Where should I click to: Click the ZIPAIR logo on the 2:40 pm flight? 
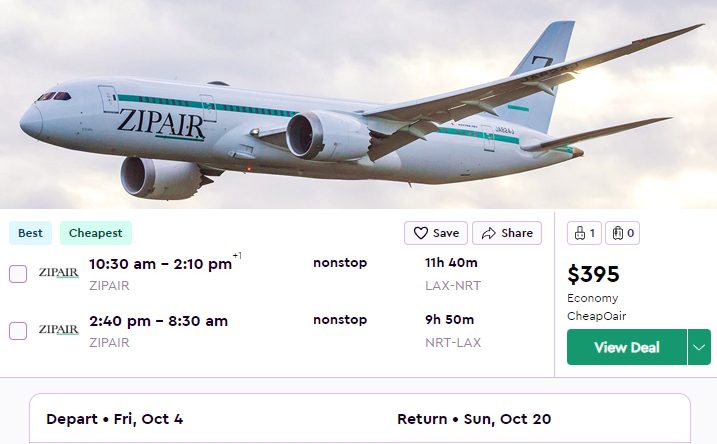tap(58, 330)
